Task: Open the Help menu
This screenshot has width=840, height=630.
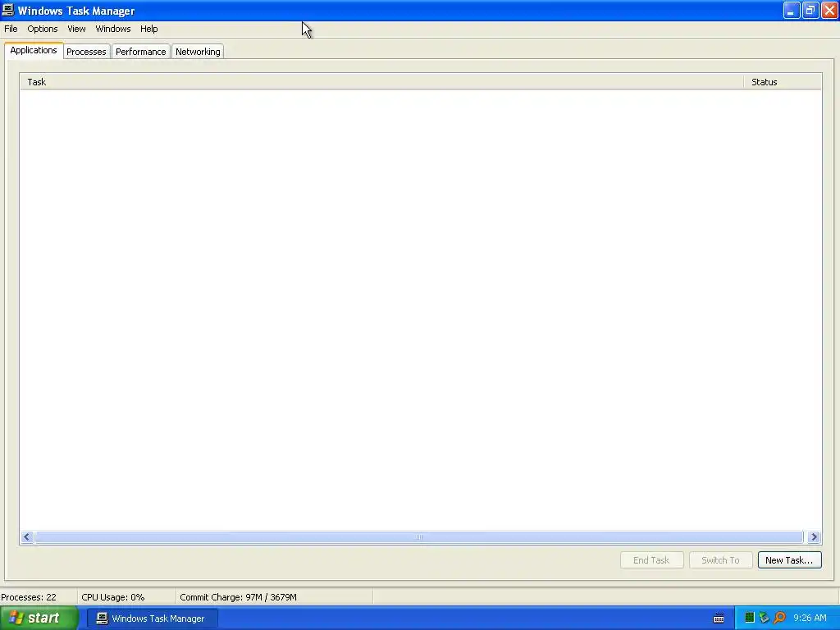Action: tap(149, 29)
